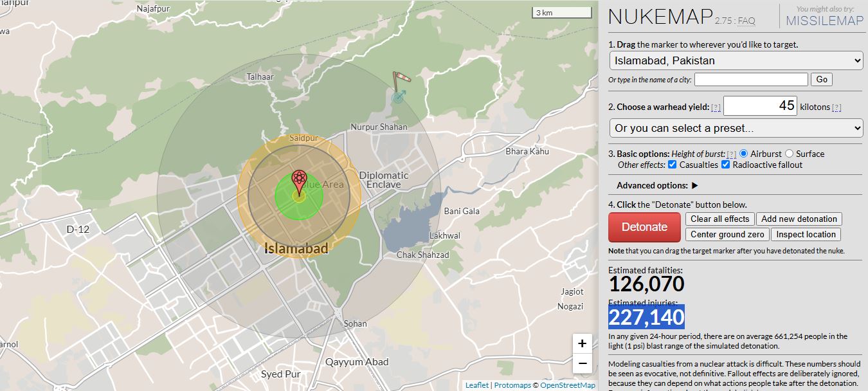868x391 pixels.
Task: Click the Bani Gala map label
Action: point(462,211)
